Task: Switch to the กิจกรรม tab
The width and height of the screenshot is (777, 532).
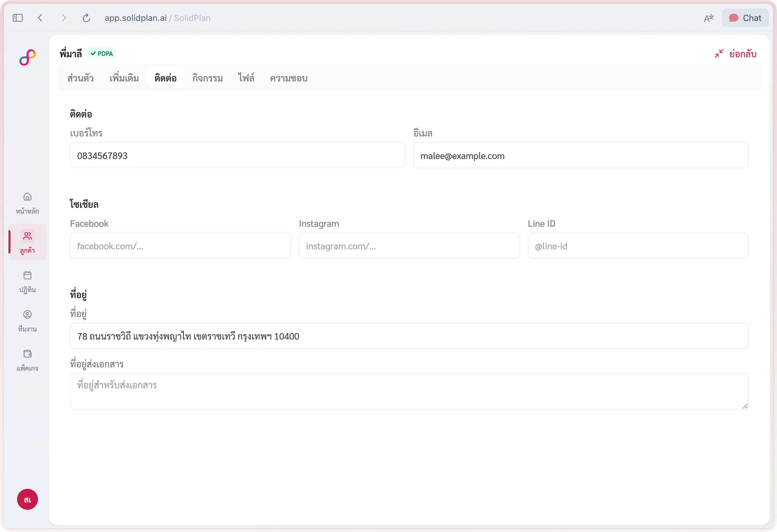Action: click(x=207, y=78)
